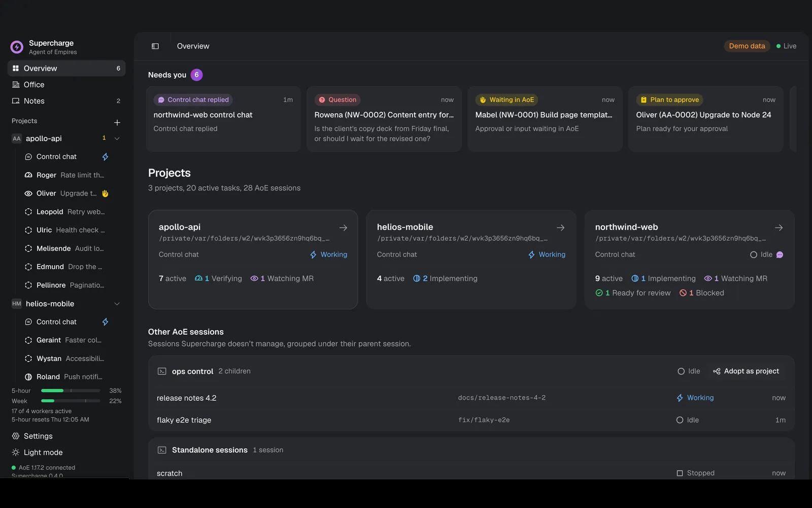This screenshot has height=508, width=812.
Task: Click apollo-api Control chat lightning icon
Action: (x=105, y=157)
